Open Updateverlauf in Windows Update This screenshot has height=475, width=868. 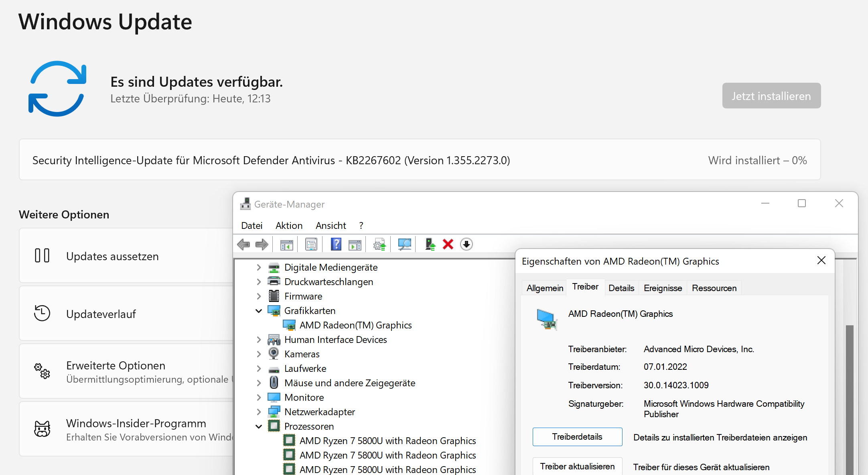coord(126,314)
